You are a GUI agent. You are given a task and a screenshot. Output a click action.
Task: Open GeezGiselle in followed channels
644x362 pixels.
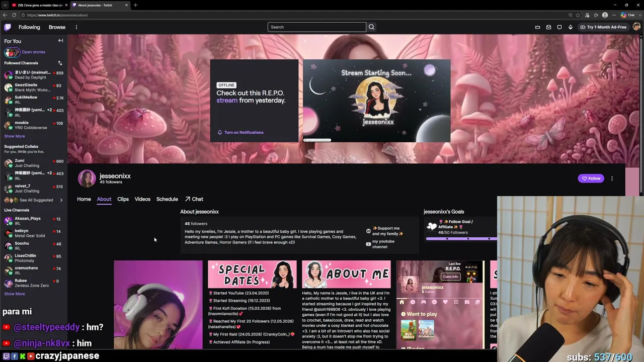[34, 87]
